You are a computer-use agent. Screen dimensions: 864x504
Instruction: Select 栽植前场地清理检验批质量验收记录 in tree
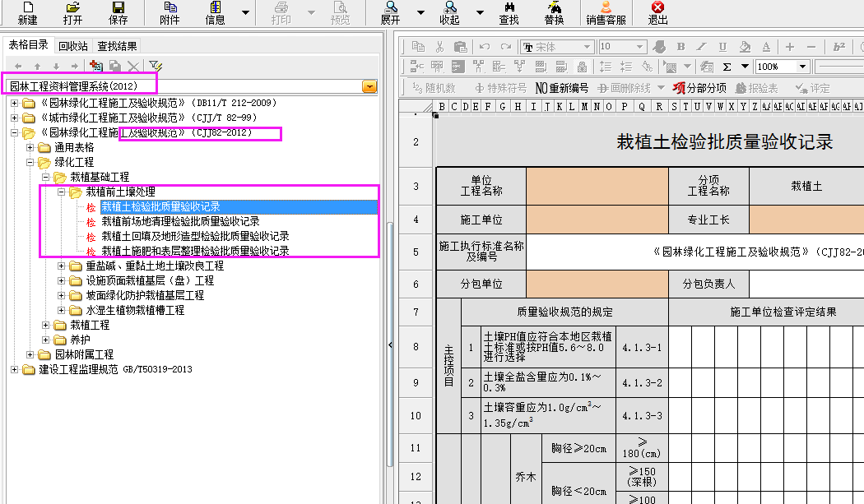[180, 221]
